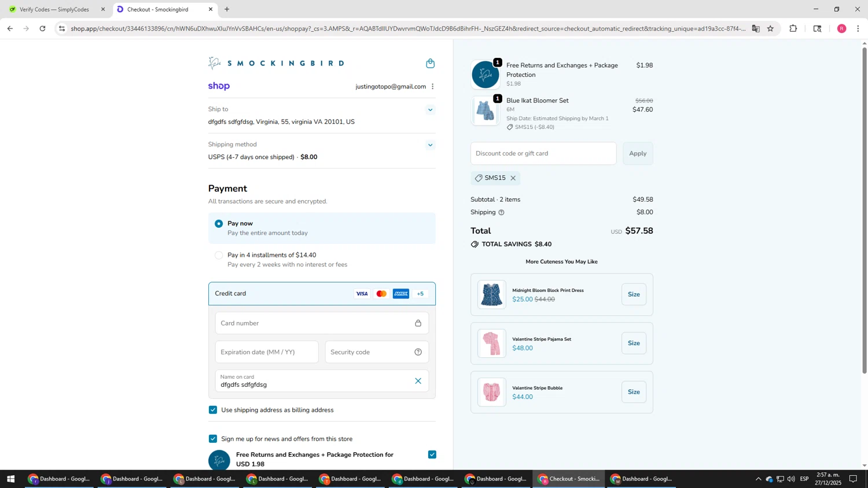Toggle use shipping address as billing
868x488 pixels.
point(213,410)
